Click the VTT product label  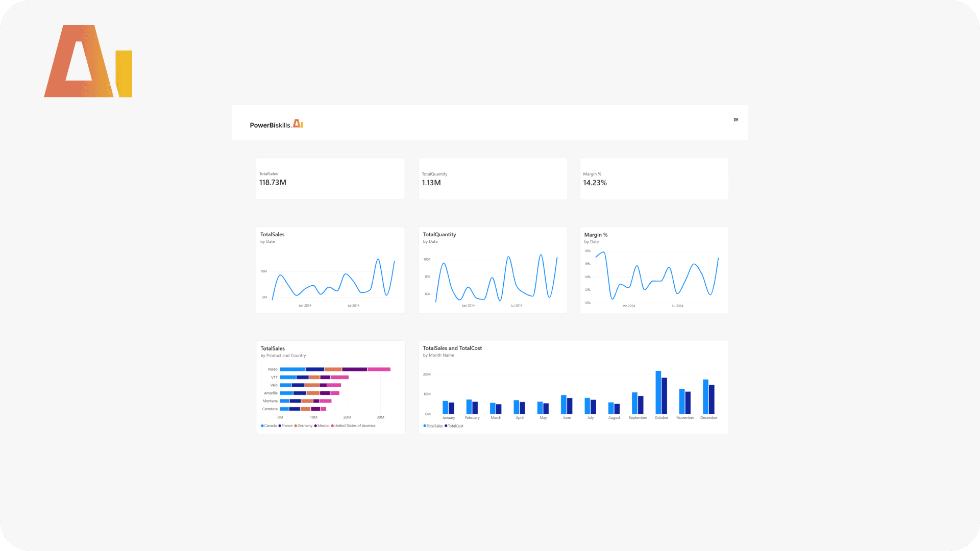(274, 378)
